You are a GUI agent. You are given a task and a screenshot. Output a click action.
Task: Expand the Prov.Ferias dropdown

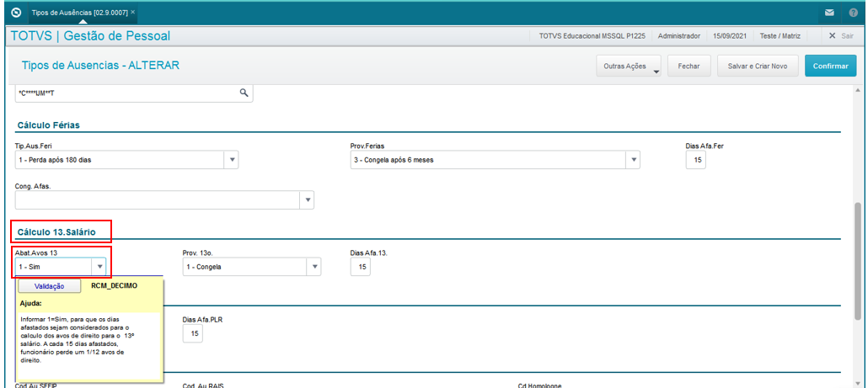[633, 160]
